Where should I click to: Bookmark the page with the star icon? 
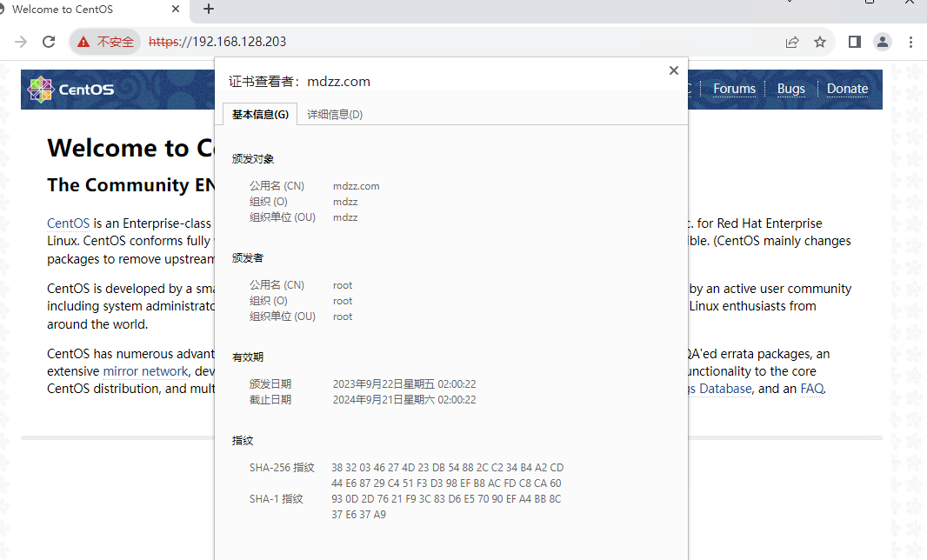point(820,42)
